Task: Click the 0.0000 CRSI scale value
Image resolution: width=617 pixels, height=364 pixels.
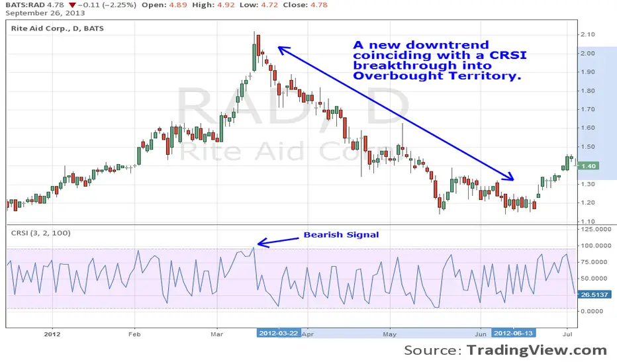Action: pyautogui.click(x=592, y=311)
